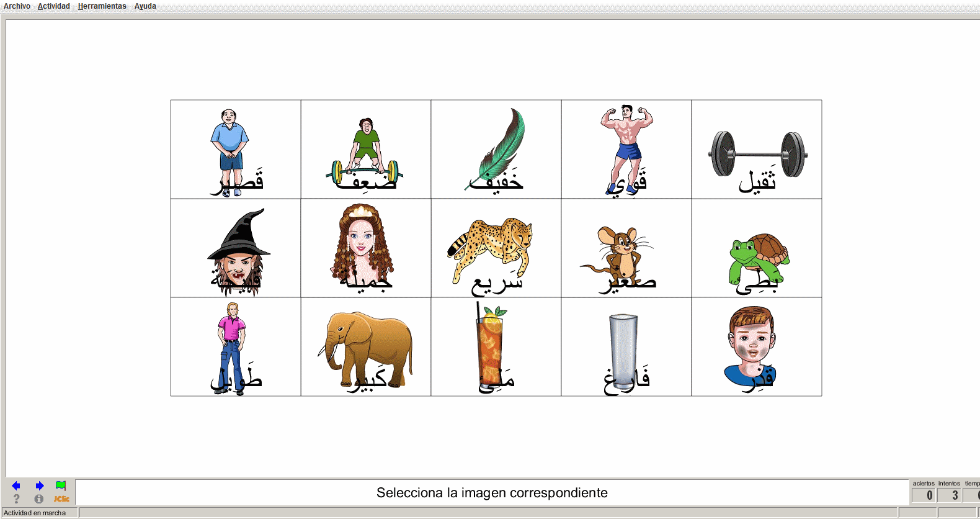The width and height of the screenshot is (980, 519).
Task: Pick the empty glass image
Action: point(626,347)
